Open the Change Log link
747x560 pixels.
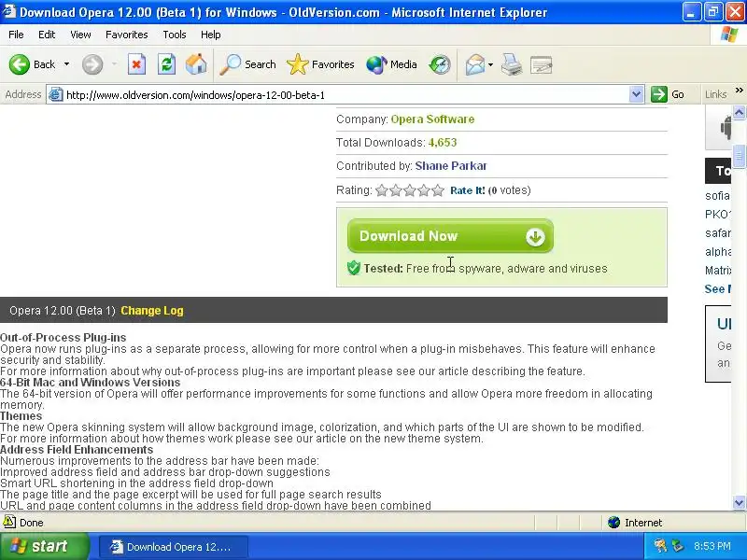point(152,311)
